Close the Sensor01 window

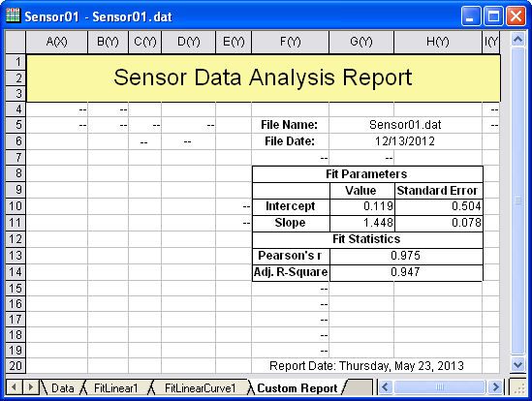[516, 15]
